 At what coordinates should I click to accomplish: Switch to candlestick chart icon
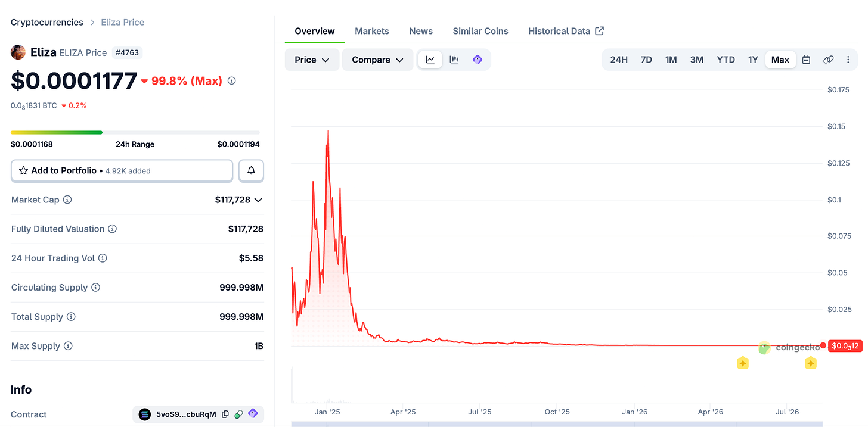click(x=454, y=60)
